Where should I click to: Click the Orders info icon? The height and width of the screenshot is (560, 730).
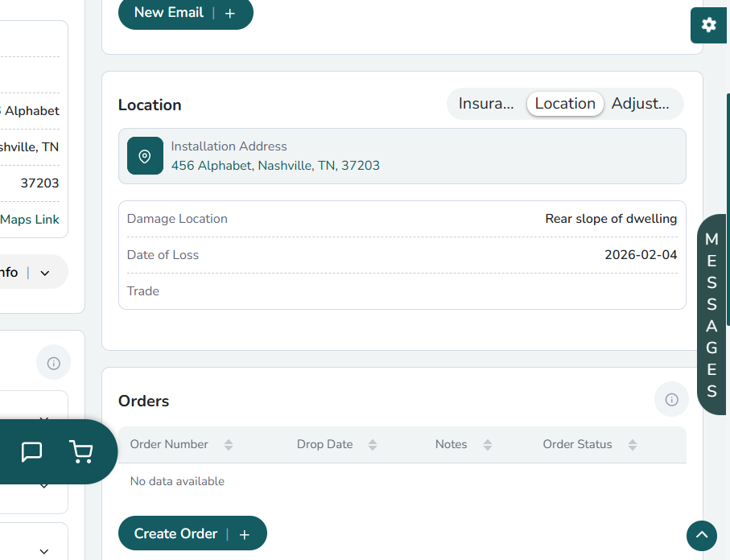tap(671, 400)
